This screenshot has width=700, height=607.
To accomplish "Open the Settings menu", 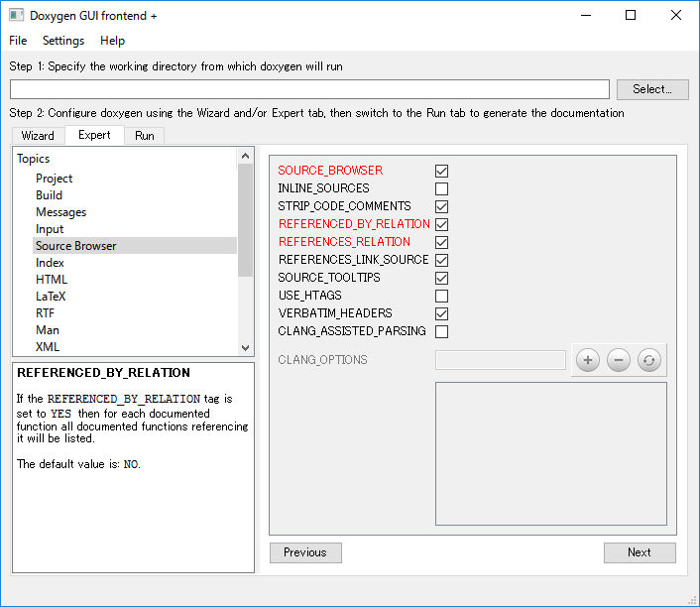I will click(x=63, y=41).
